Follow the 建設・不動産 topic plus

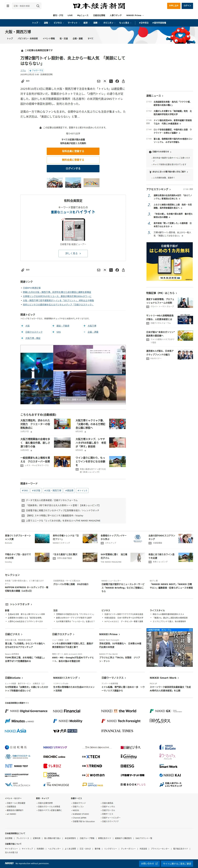[x=53, y=326]
